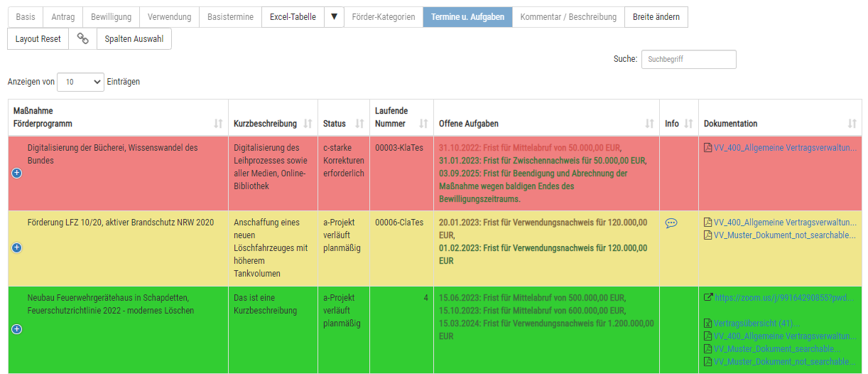Click status c-starke Korrekturen erforderlich

(x=344, y=161)
